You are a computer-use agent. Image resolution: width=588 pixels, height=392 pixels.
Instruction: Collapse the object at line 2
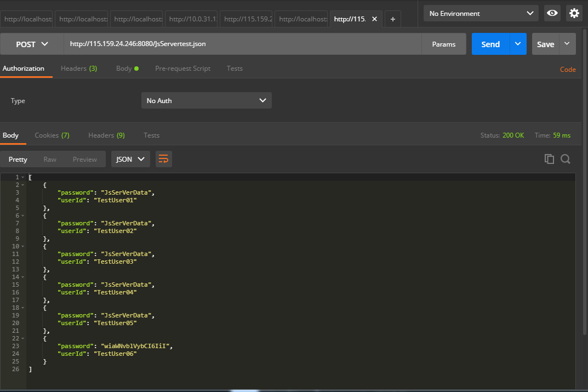coord(23,185)
